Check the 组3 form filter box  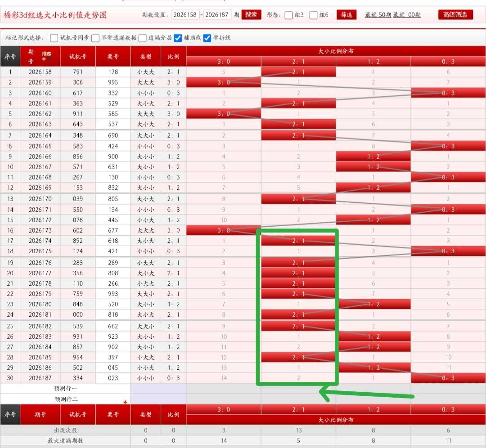288,15
